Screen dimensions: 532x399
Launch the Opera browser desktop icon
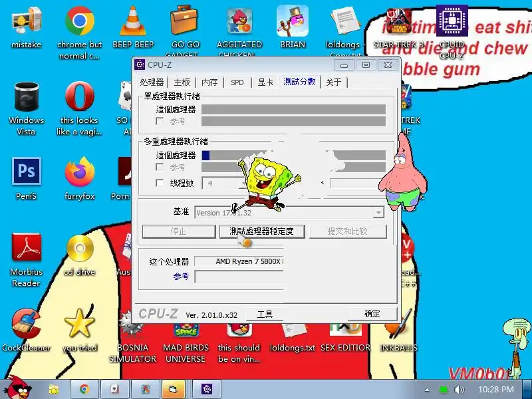point(80,96)
